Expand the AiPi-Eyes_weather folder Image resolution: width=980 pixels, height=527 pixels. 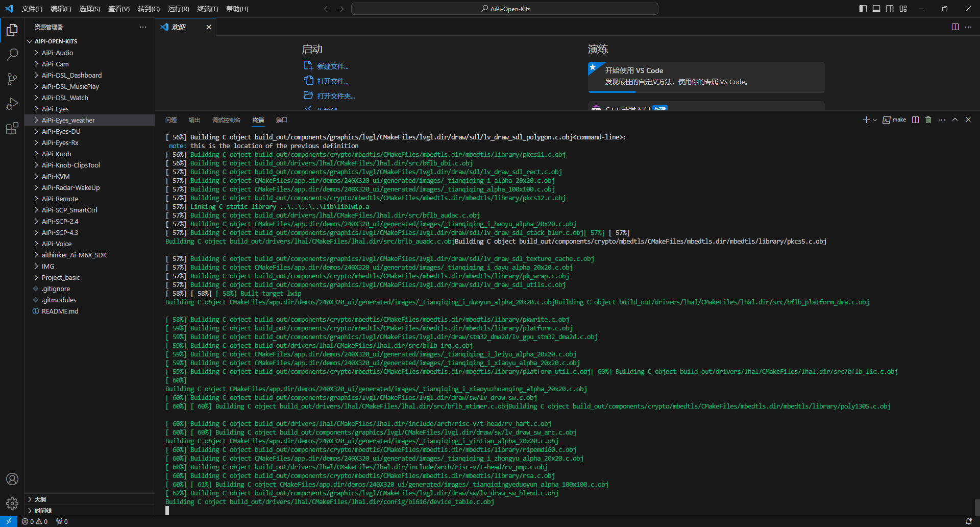pos(89,120)
